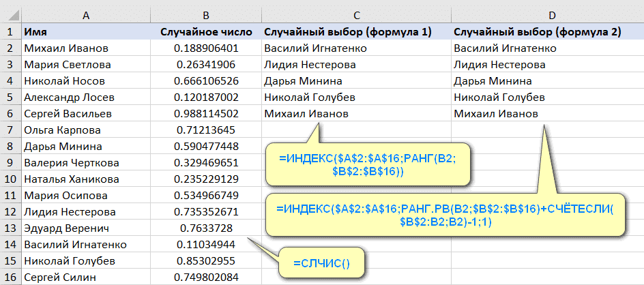644x285 pixels.
Task: Click the =СЛЧИС() formula callout
Action: 322,263
